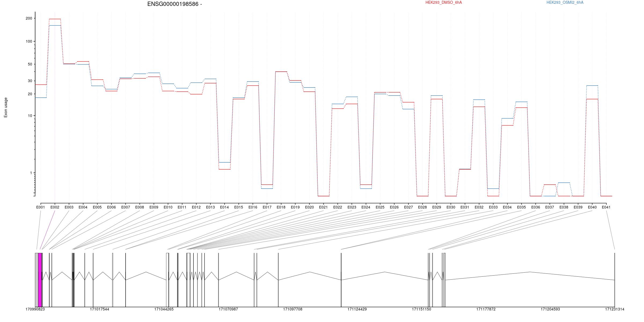Click the E033 exon label
The width and height of the screenshot is (644, 322).
(x=493, y=207)
